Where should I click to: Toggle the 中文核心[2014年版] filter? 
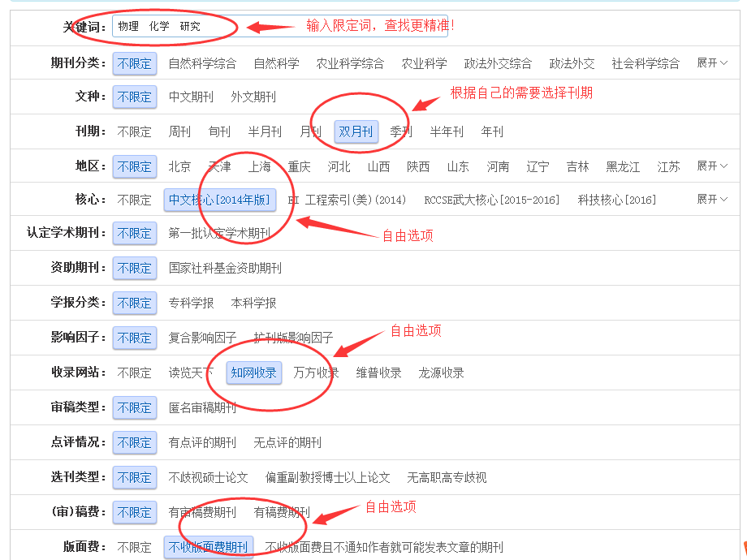(x=219, y=200)
